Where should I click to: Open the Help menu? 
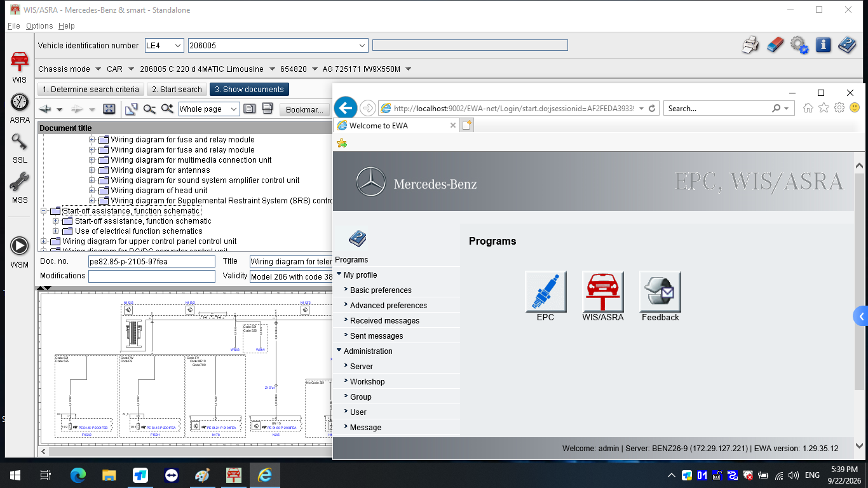pos(67,26)
